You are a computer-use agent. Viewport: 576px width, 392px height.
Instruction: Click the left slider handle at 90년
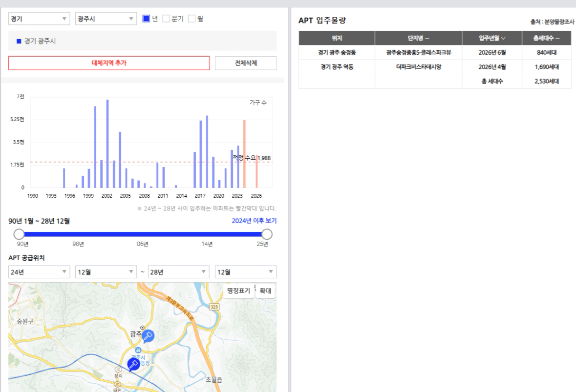pos(19,234)
